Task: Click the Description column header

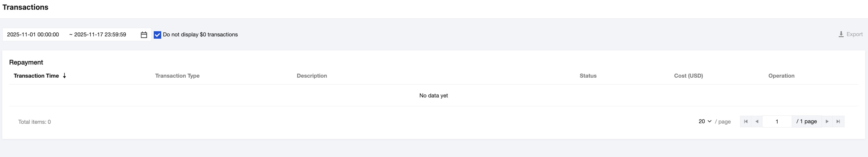Action: click(x=312, y=76)
